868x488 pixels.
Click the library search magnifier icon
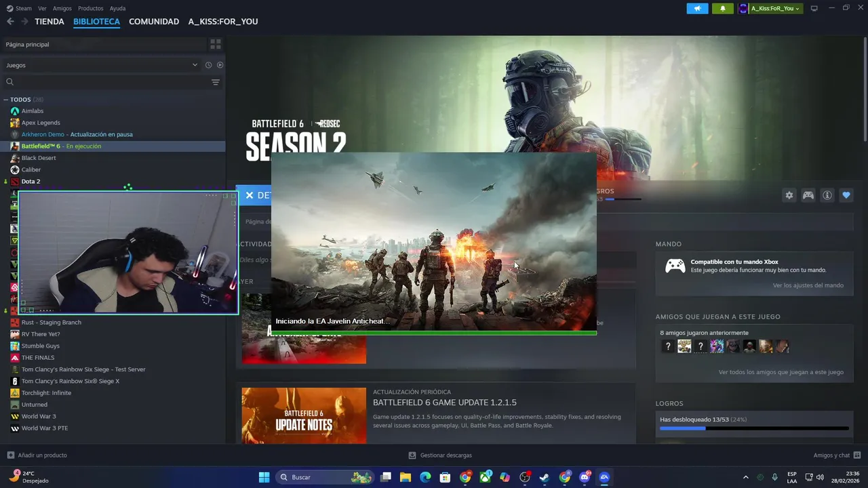(x=9, y=82)
